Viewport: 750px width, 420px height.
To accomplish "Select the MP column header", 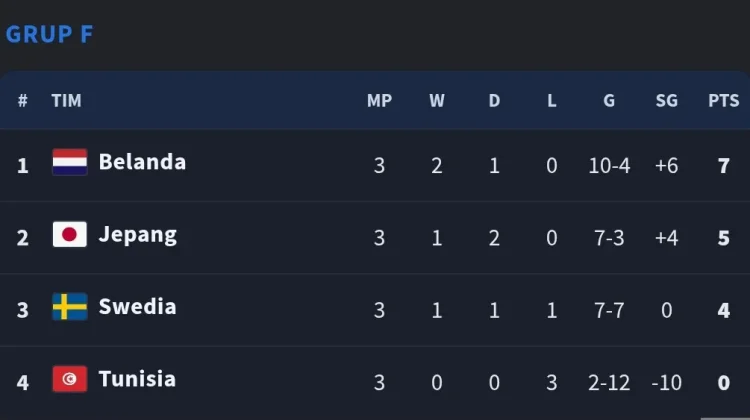I will pyautogui.click(x=379, y=100).
